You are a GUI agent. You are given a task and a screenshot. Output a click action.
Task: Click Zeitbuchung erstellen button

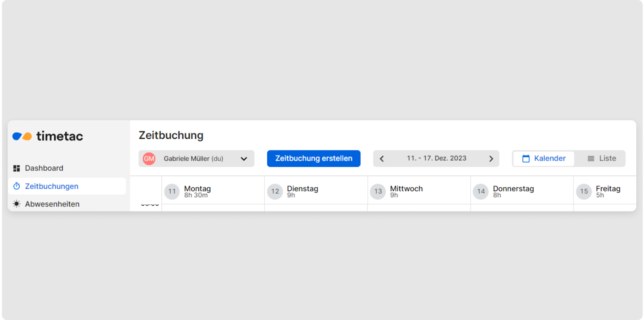tap(314, 158)
